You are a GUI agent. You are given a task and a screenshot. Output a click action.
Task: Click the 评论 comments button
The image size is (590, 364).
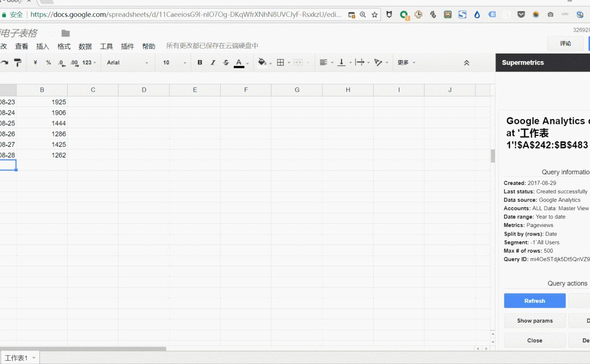tap(565, 43)
